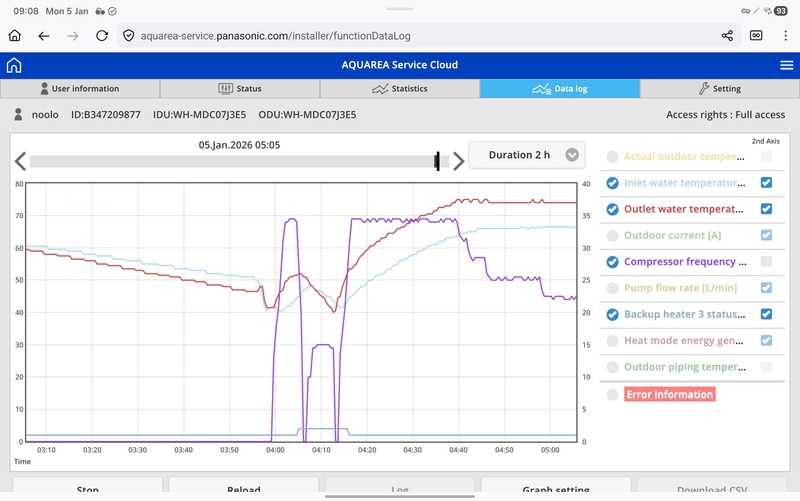Enable Heat mode energy generation series
Viewport: 800px width, 501px height.
tap(612, 341)
